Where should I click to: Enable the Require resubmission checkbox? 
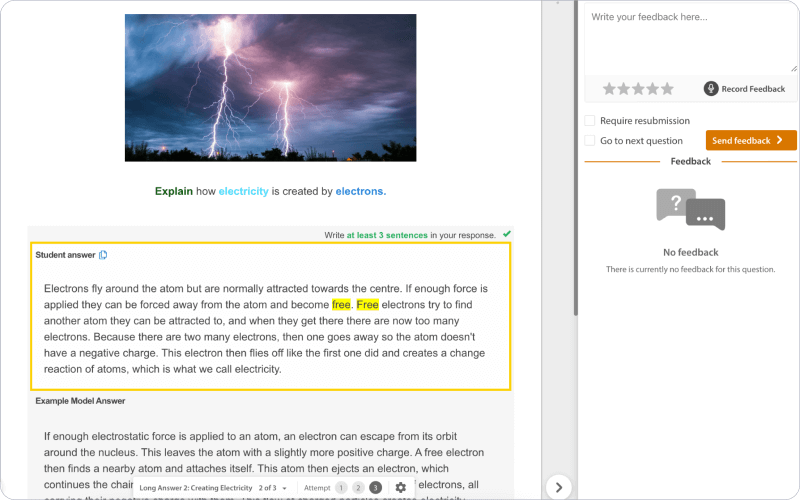590,121
